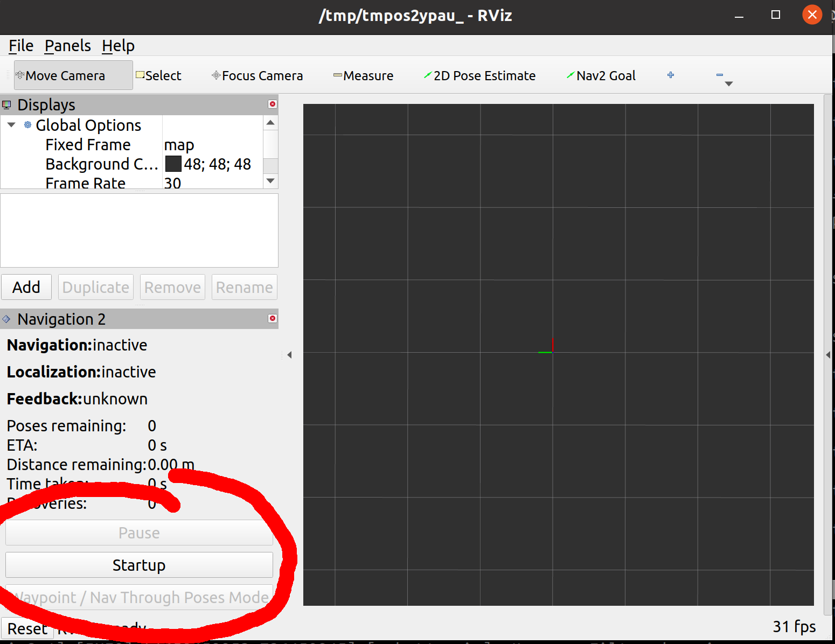Image resolution: width=835 pixels, height=644 pixels.
Task: Click the Feedback:unknown status text
Action: pyautogui.click(x=77, y=398)
